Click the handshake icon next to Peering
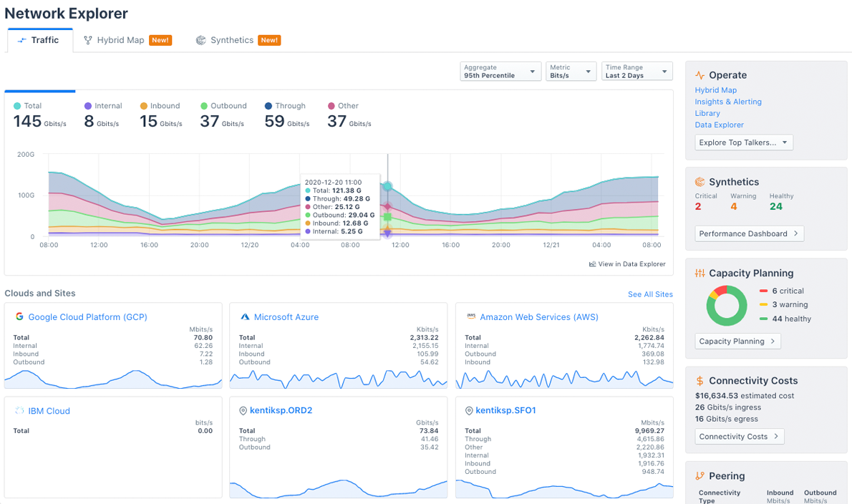 [x=700, y=476]
